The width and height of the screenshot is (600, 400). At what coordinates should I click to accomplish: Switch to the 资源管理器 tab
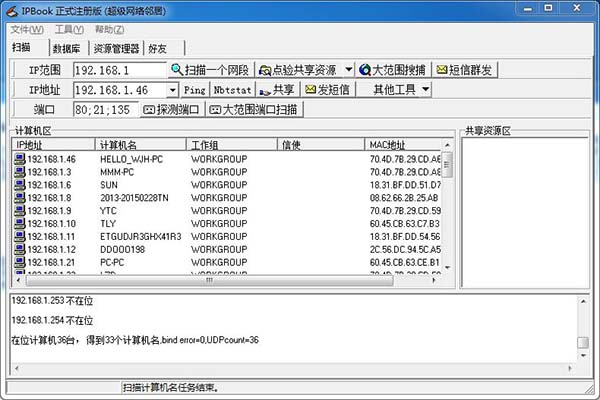(x=116, y=49)
